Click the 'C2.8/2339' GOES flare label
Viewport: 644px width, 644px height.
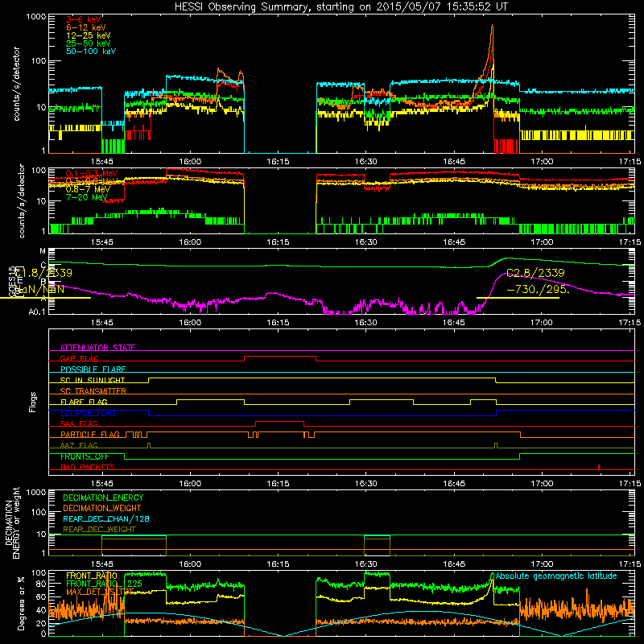[x=535, y=273]
